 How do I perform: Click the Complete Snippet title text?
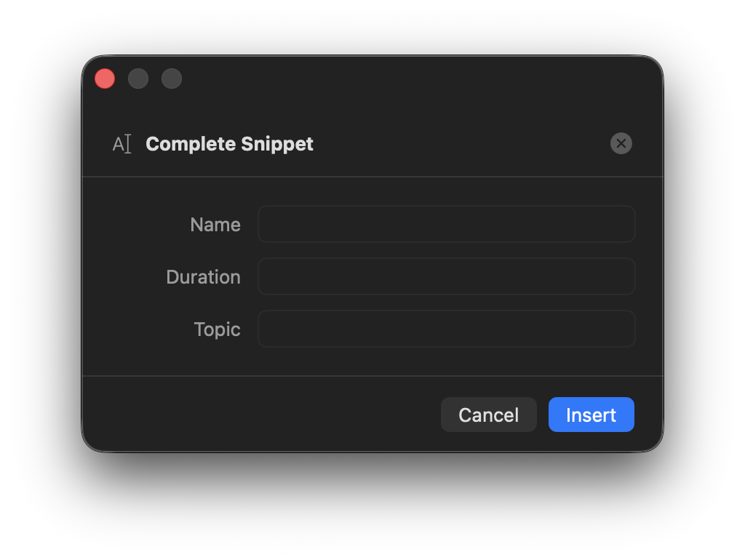coord(229,143)
